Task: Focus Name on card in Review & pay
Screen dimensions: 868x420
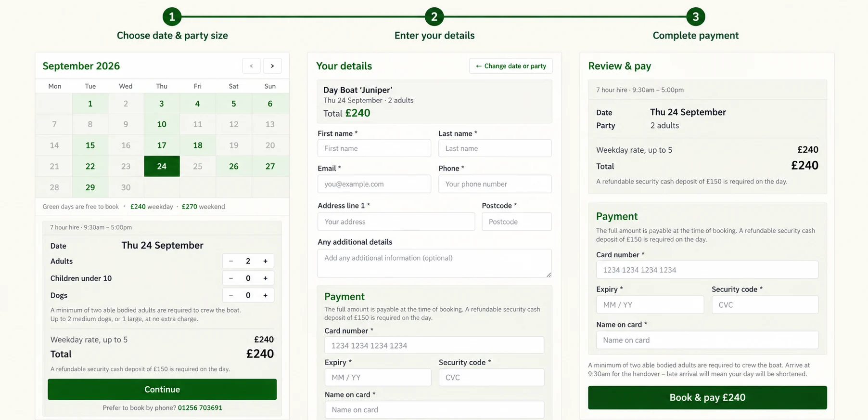Action: tap(707, 340)
